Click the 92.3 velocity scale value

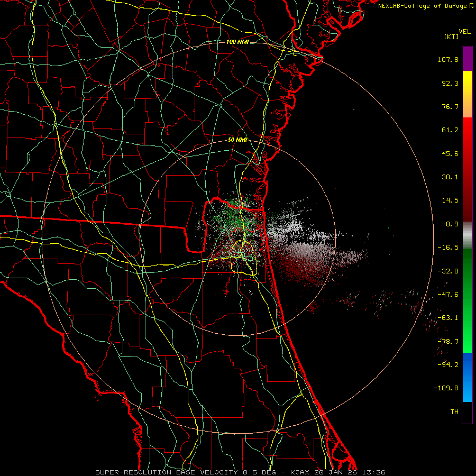(x=450, y=83)
